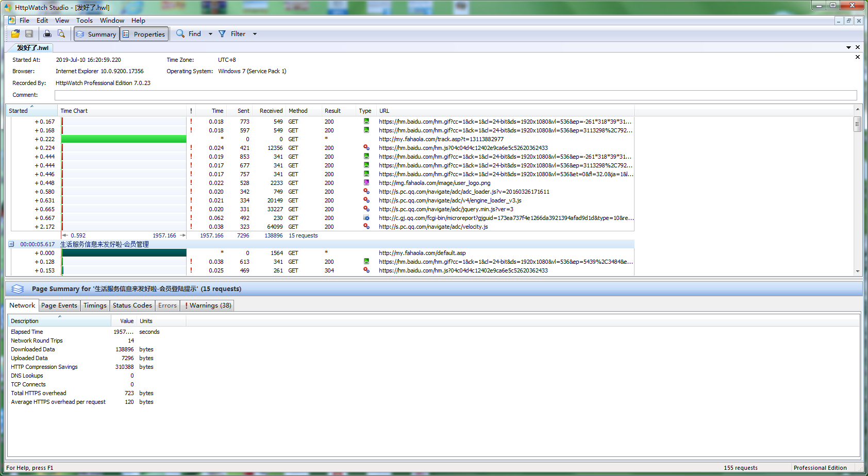Click the Print icon in toolbar
Screen dimensions: 868x476
47,34
